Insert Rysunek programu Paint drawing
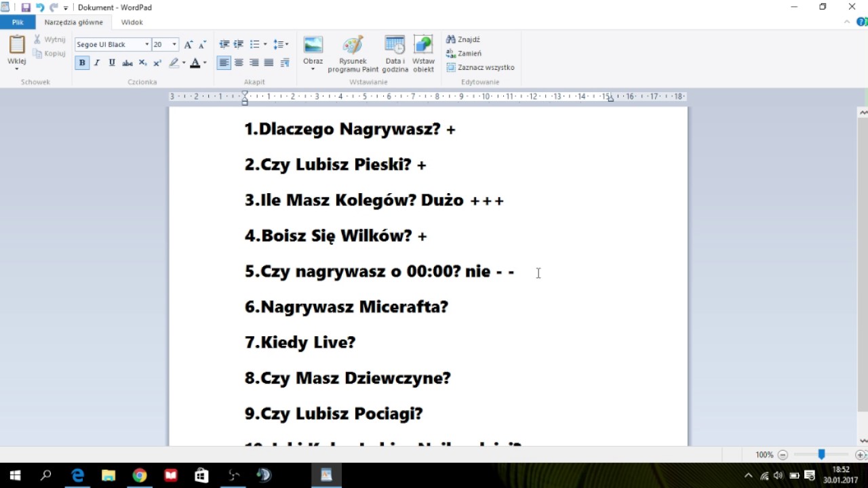This screenshot has height=488, width=868. (353, 54)
